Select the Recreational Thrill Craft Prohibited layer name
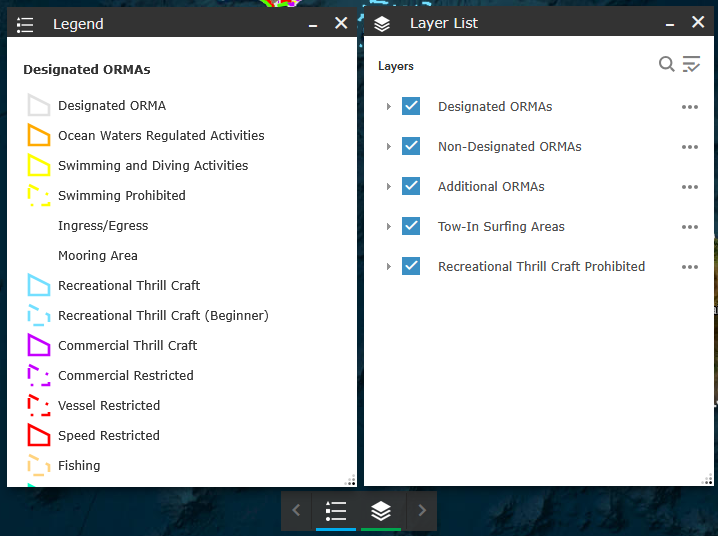Viewport: 718px width, 536px height. 541,267
